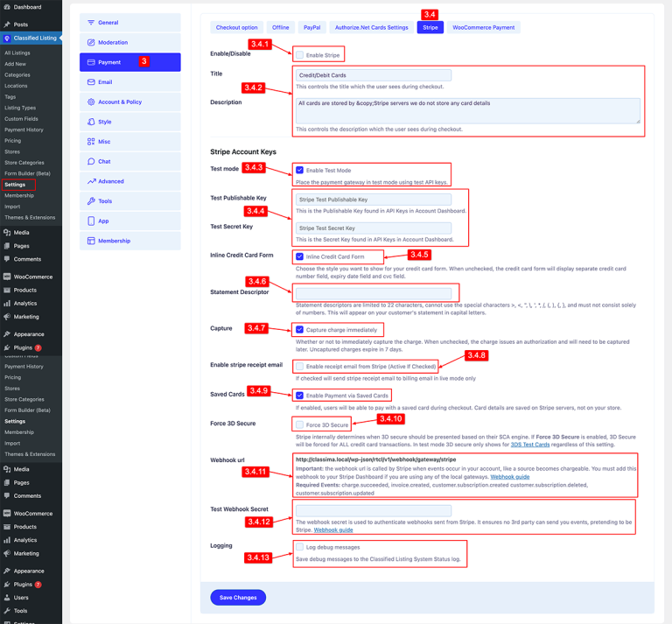
Task: Open the WooCommerce Payment tab
Action: coord(483,27)
